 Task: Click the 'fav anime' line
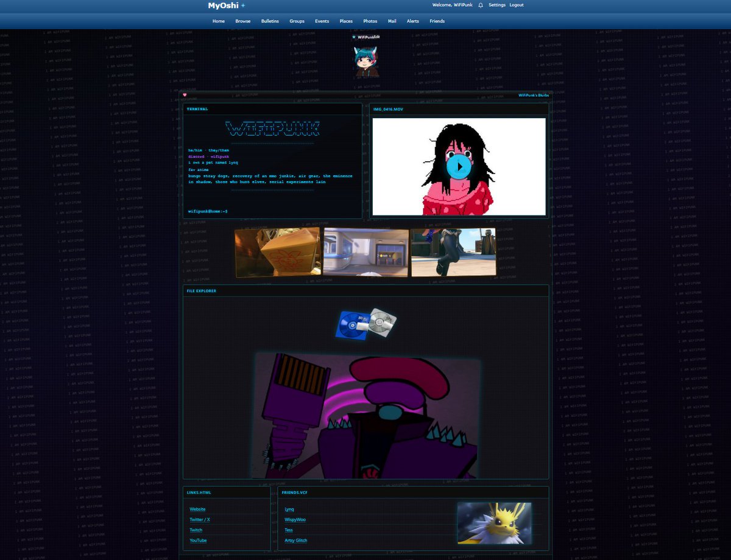(198, 169)
